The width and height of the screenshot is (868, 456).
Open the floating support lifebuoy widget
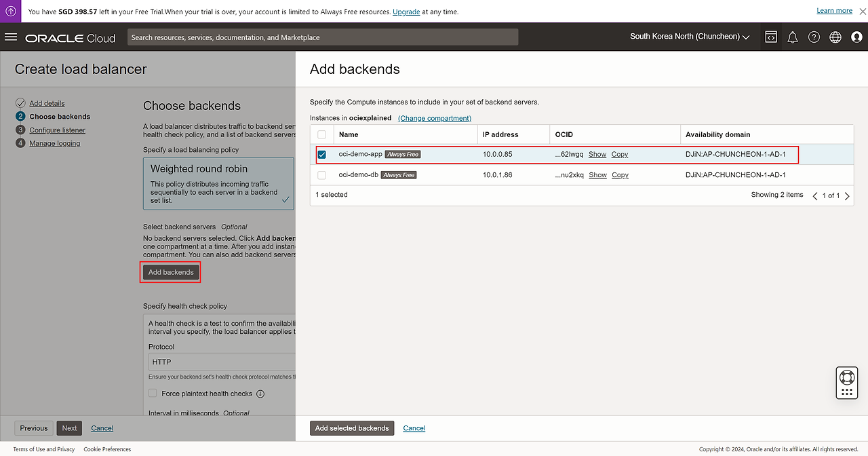tap(846, 377)
